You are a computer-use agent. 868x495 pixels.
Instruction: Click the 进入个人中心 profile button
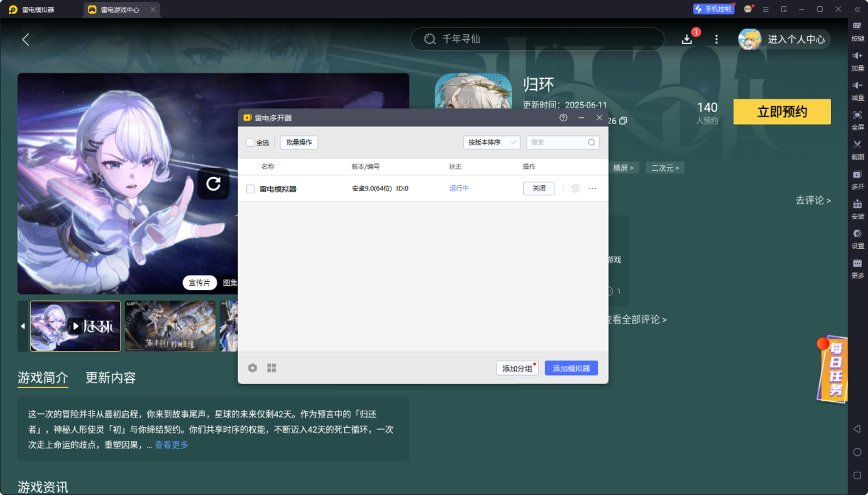pyautogui.click(x=784, y=40)
